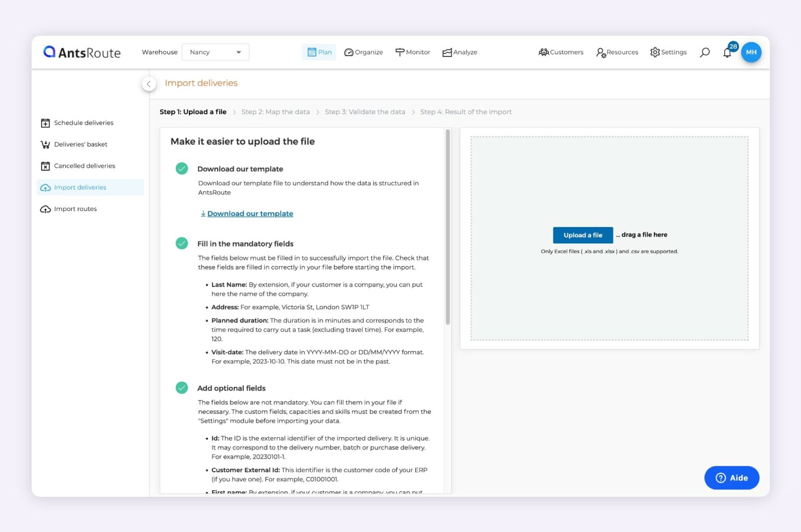Viewport: 801px width, 532px height.
Task: Click the Download our template link
Action: (250, 214)
